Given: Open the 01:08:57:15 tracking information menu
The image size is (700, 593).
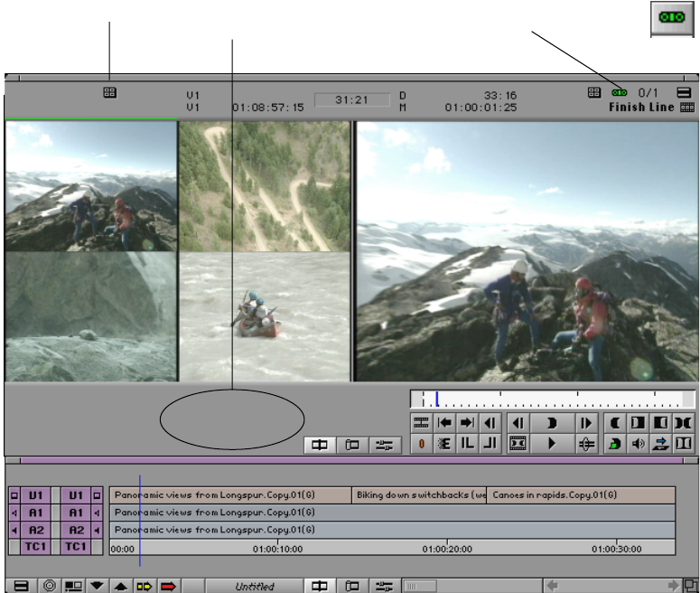Looking at the screenshot, I should click(x=268, y=108).
